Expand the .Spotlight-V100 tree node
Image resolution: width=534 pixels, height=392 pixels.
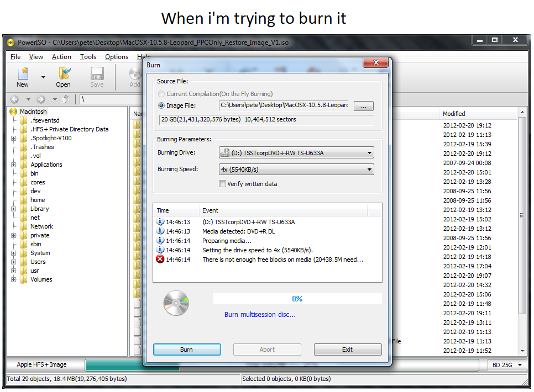(13, 138)
